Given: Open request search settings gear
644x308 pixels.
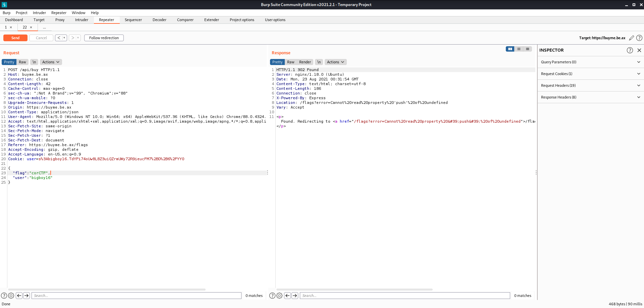Looking at the screenshot, I should [x=11, y=296].
